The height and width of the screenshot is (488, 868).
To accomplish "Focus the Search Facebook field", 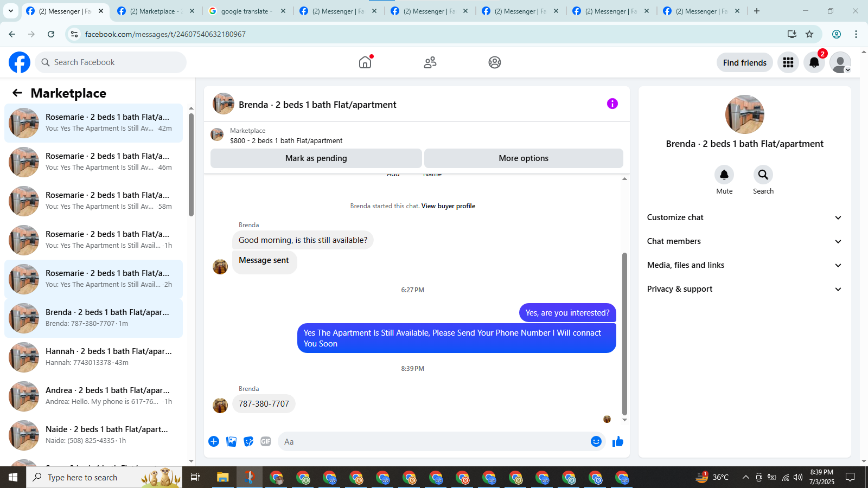I will pos(111,62).
